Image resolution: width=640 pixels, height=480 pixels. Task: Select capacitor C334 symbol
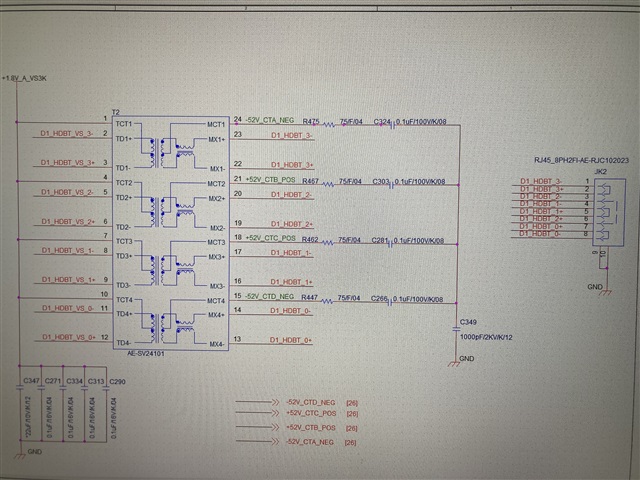click(62, 388)
